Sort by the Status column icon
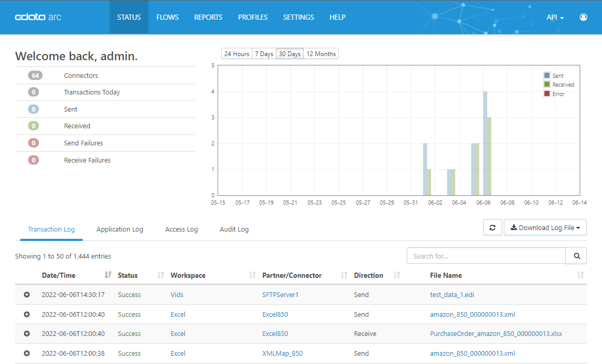The width and height of the screenshot is (602, 364). tap(161, 275)
